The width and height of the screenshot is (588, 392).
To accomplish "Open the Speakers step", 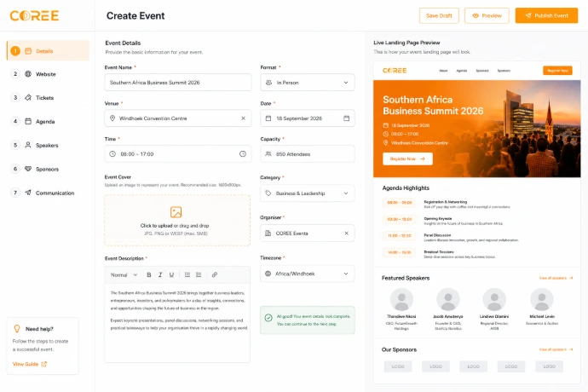I will tap(47, 145).
